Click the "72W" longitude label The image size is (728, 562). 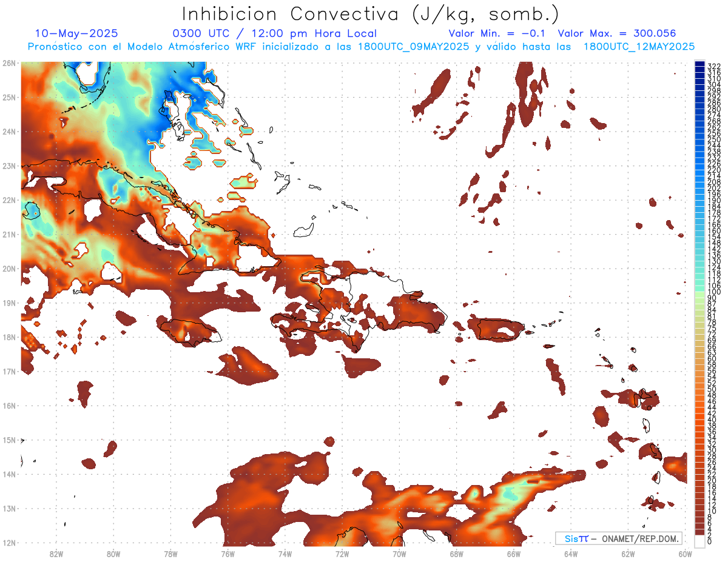(x=342, y=554)
